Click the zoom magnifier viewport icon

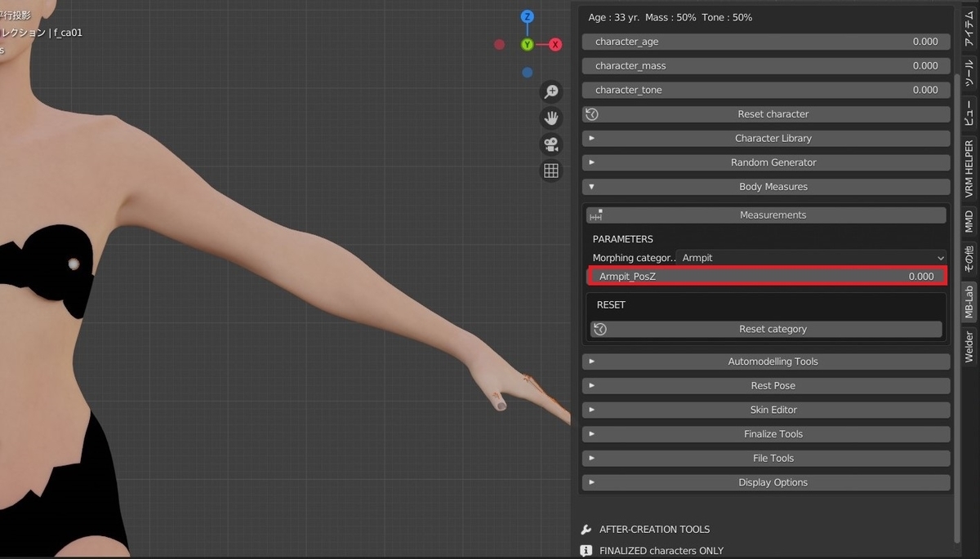tap(551, 91)
